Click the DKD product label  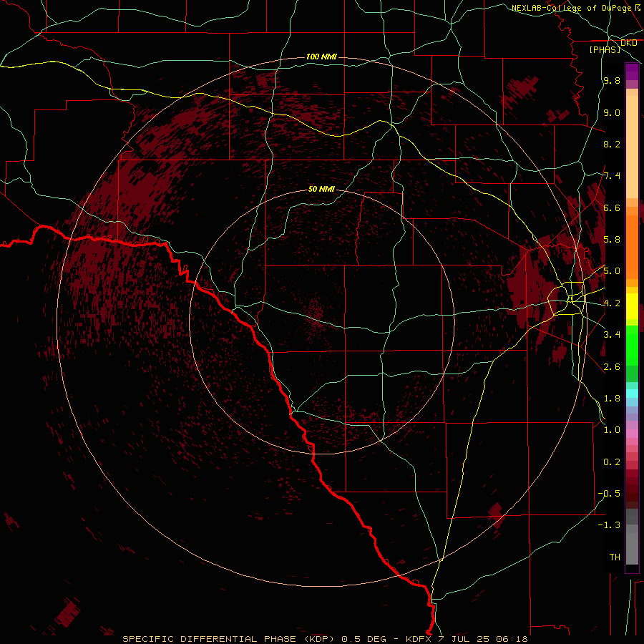tap(629, 43)
